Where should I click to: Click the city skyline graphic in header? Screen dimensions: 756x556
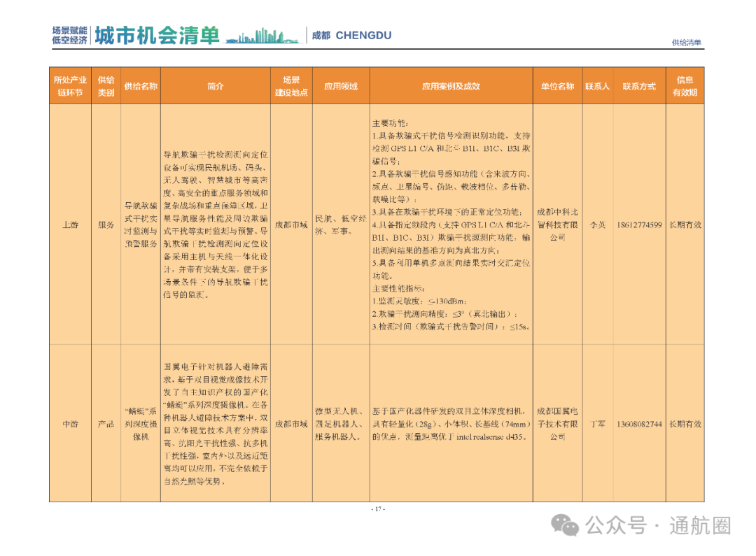pyautogui.click(x=262, y=36)
